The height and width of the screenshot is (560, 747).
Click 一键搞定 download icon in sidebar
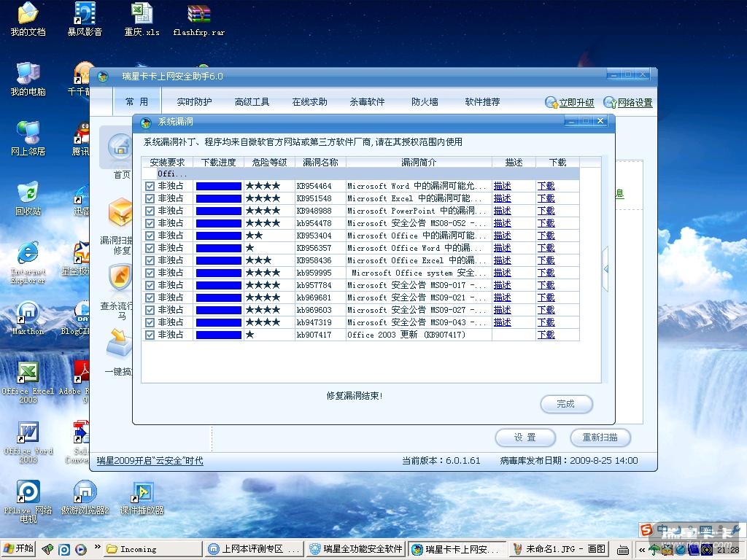(x=119, y=343)
